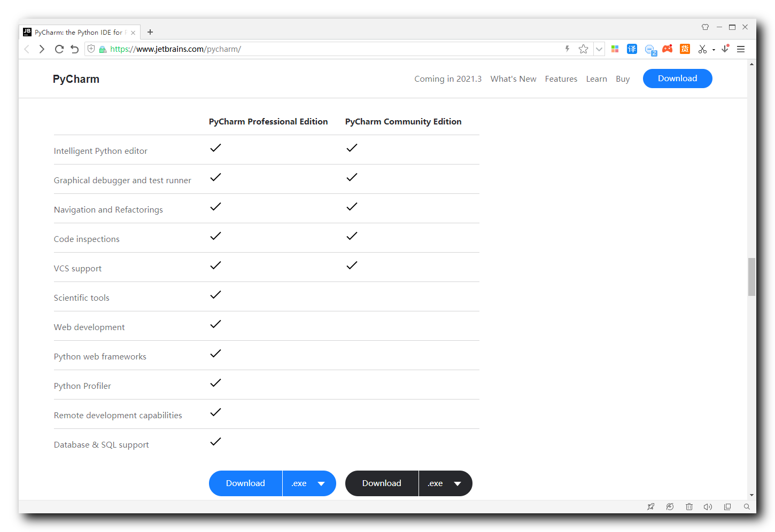The width and height of the screenshot is (775, 532).
Task: Click the lightning bolt speed mode icon
Action: click(567, 49)
